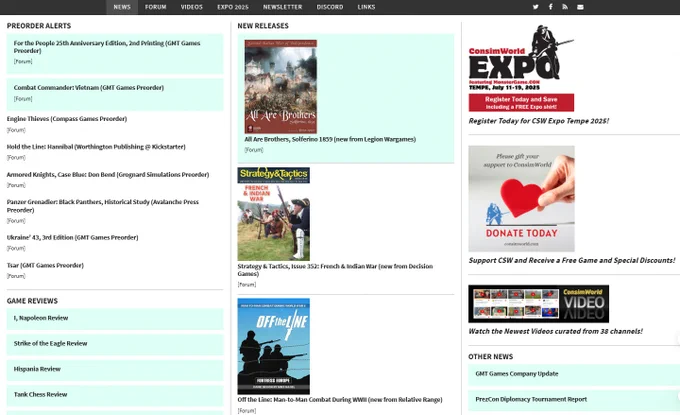Open Forum link under All Are Brothers
680x415 pixels.
(x=254, y=150)
